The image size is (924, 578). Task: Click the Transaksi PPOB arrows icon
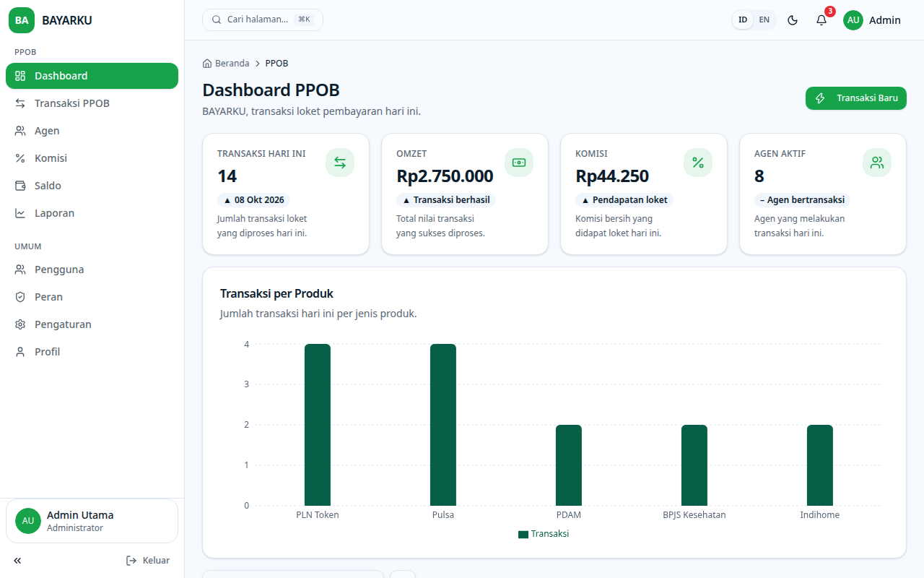tap(20, 103)
